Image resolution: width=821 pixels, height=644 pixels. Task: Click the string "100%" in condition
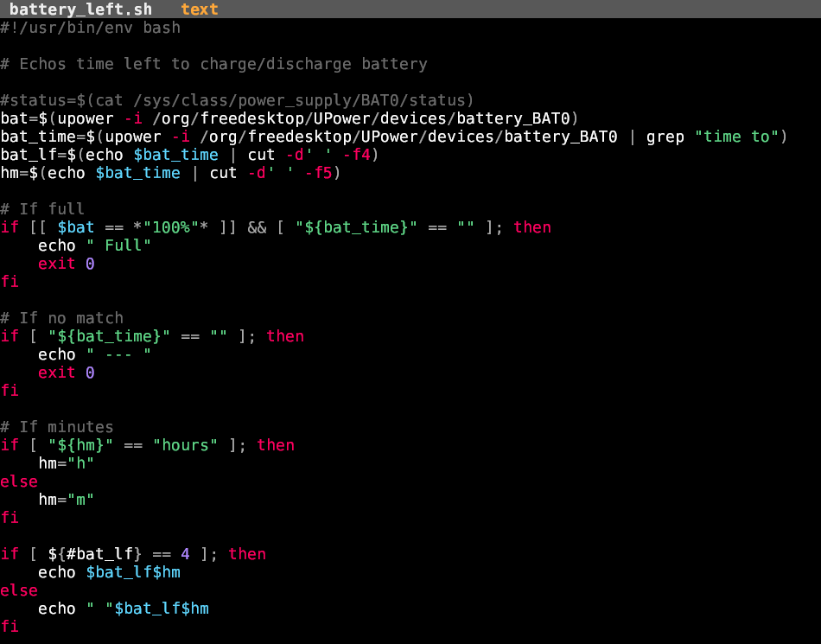pos(171,227)
